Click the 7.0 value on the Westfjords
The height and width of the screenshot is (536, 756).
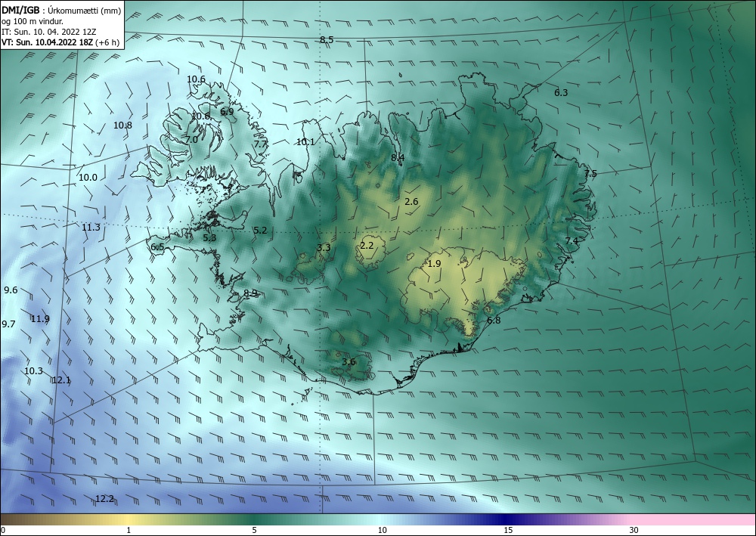(191, 139)
